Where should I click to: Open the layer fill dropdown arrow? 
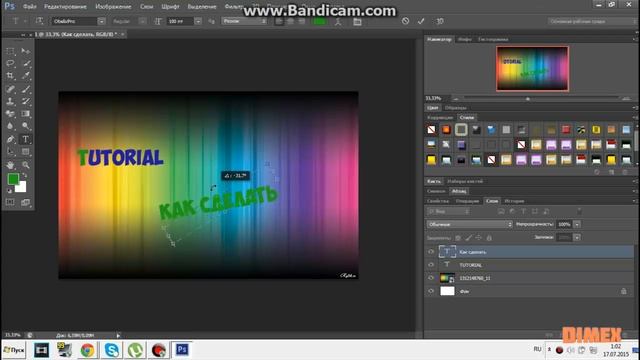[x=577, y=237]
